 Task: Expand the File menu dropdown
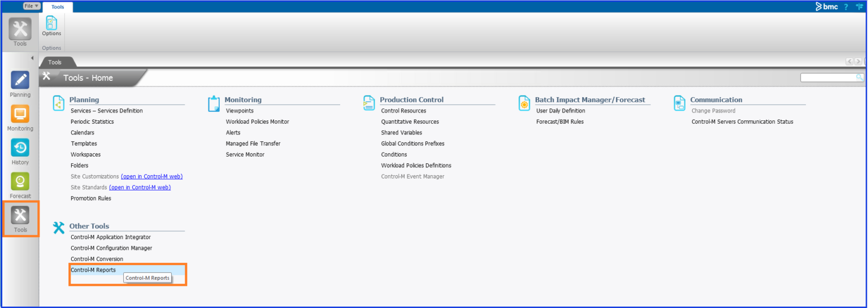tap(32, 6)
